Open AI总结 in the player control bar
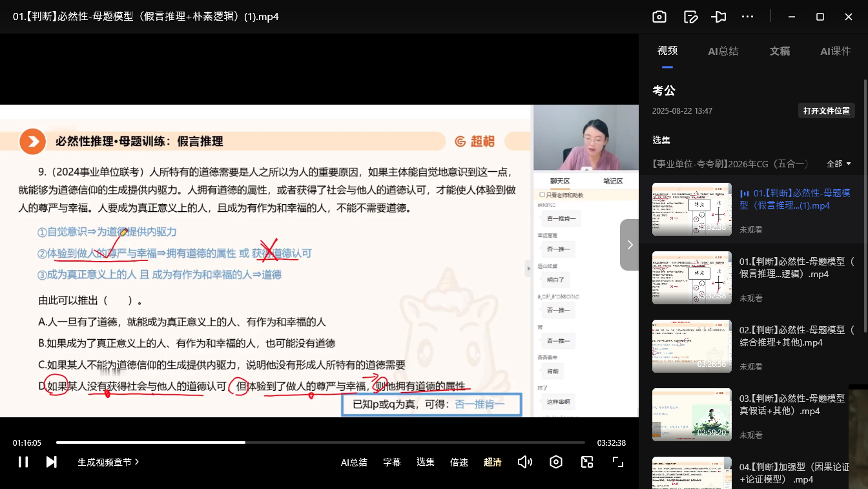 (354, 462)
